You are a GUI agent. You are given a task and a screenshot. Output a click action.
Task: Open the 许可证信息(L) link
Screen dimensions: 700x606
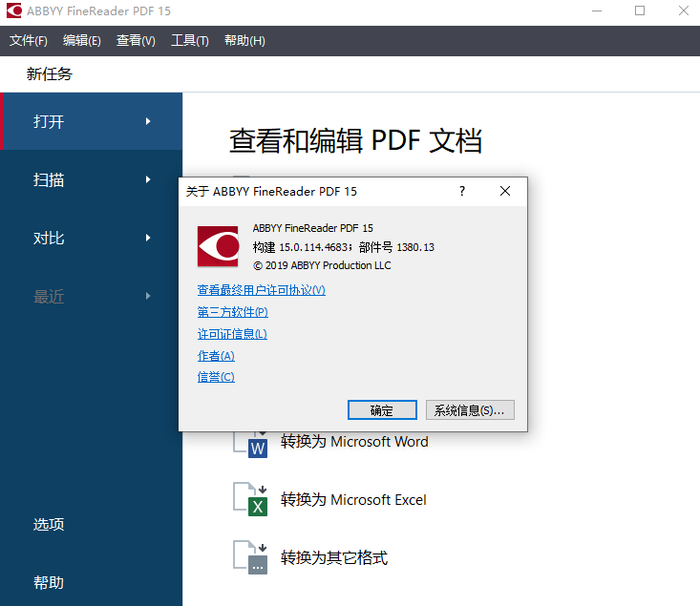[x=232, y=334]
